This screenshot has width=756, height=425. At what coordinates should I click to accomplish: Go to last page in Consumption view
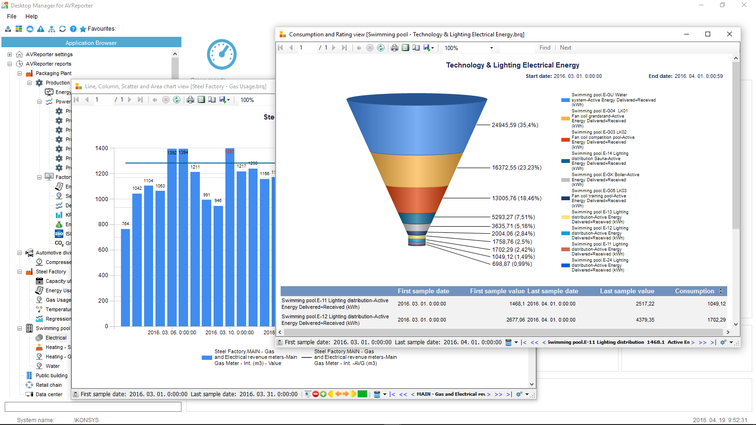(x=344, y=48)
